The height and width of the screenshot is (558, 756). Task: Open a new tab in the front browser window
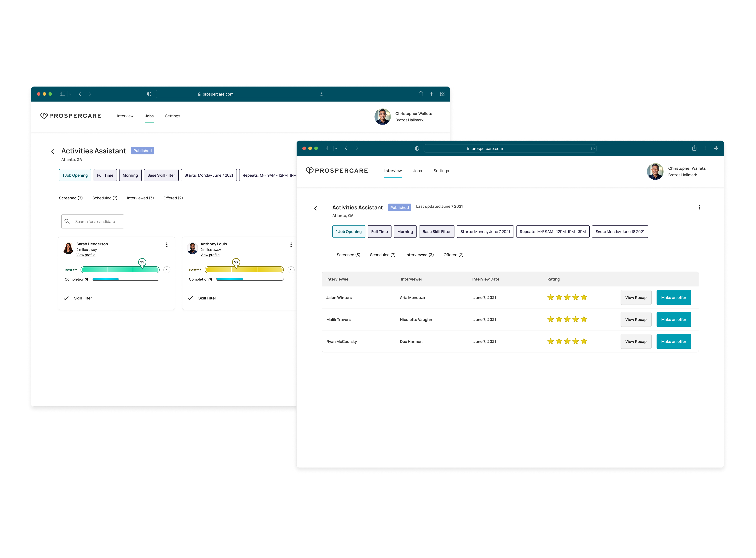tap(705, 148)
